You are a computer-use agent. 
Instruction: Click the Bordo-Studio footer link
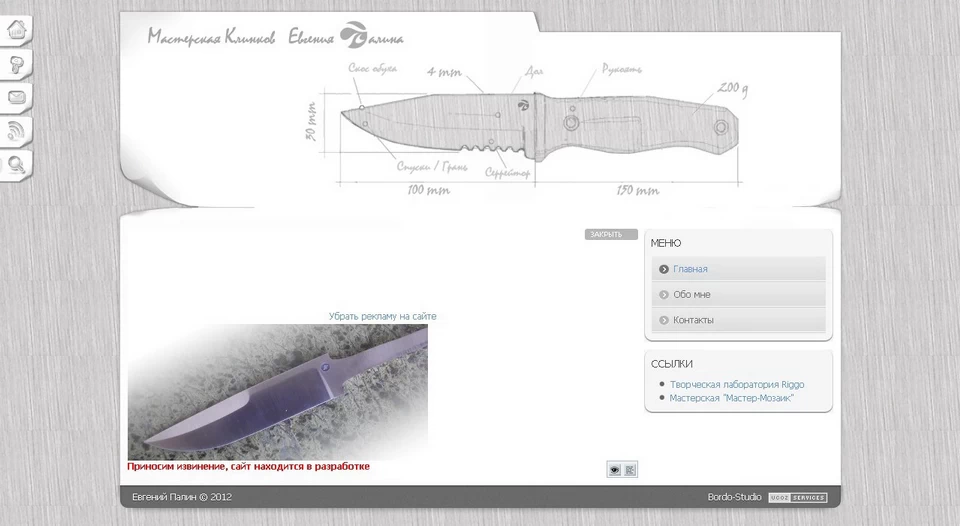734,497
